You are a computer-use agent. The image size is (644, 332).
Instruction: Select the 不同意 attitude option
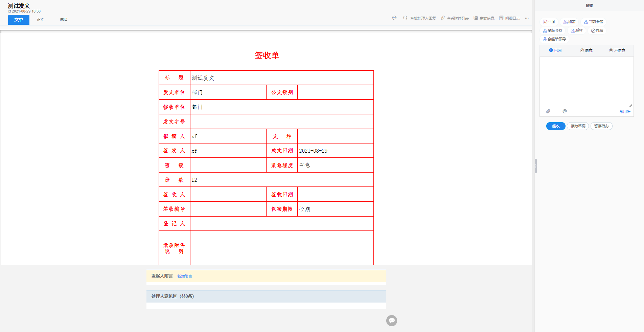click(617, 50)
